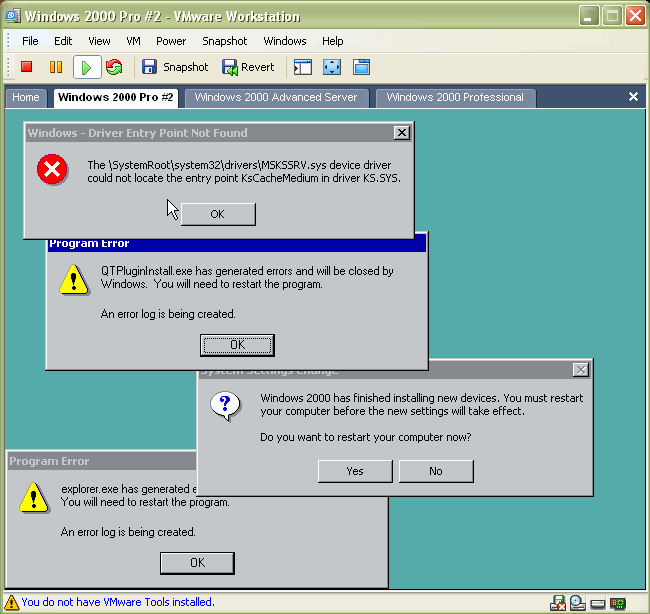The width and height of the screenshot is (650, 614).
Task: Close the current VM tab
Action: (633, 97)
